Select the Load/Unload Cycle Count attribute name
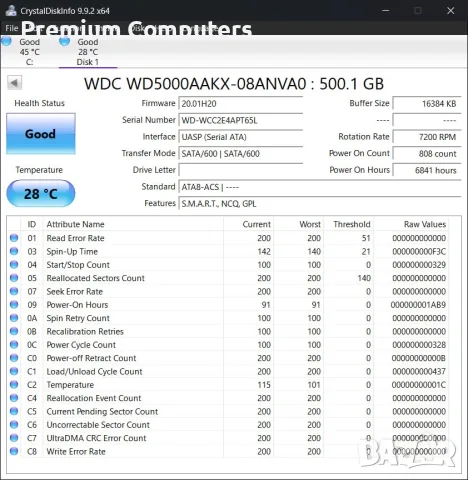The height and width of the screenshot is (480, 468). pyautogui.click(x=94, y=371)
